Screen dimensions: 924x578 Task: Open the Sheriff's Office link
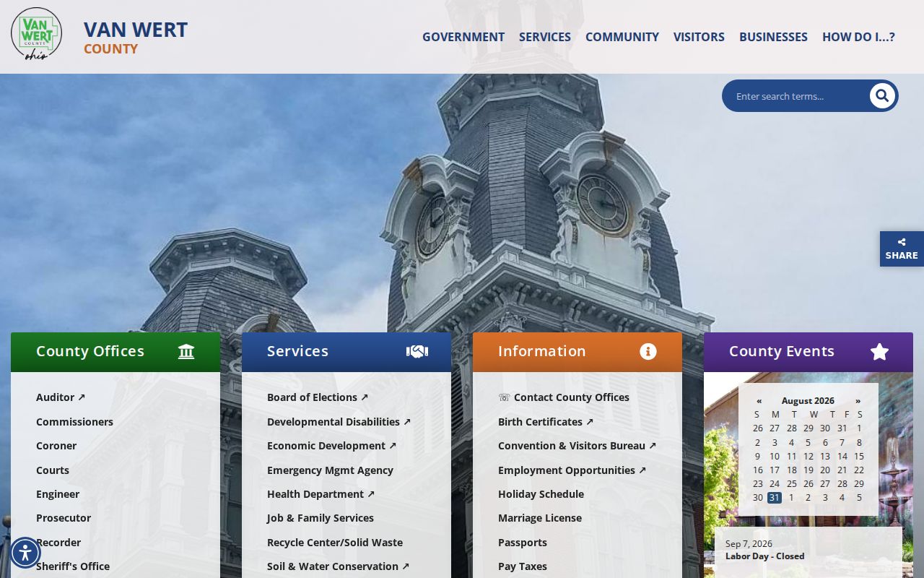click(73, 566)
